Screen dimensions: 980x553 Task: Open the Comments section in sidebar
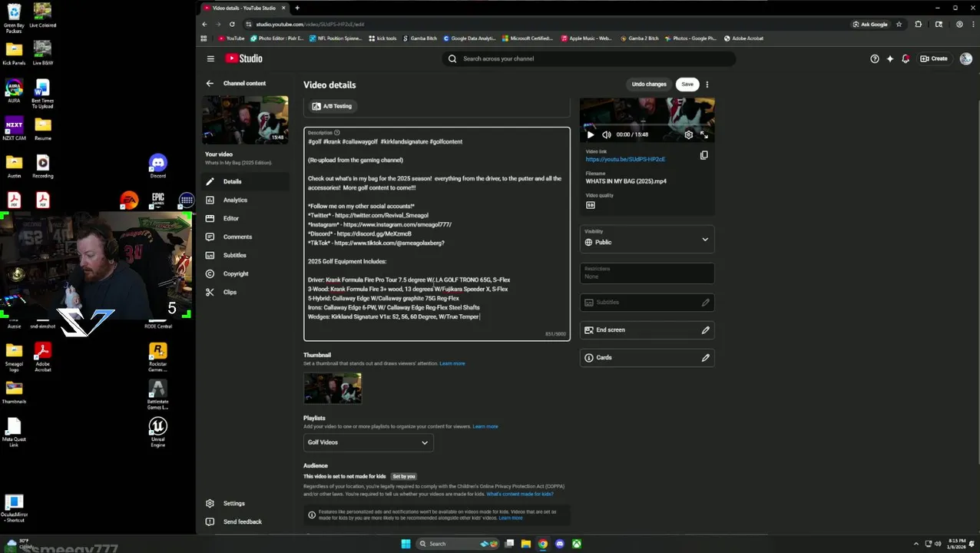(245, 237)
